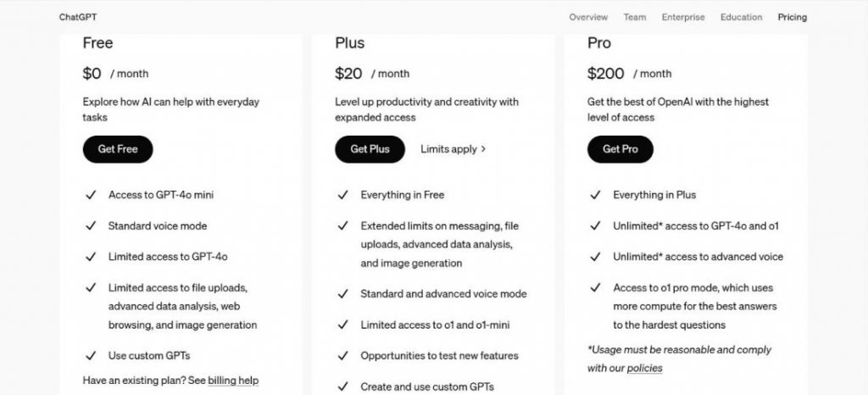Click checkmark next to Access to o1 pro mode
868x395 pixels.
596,287
